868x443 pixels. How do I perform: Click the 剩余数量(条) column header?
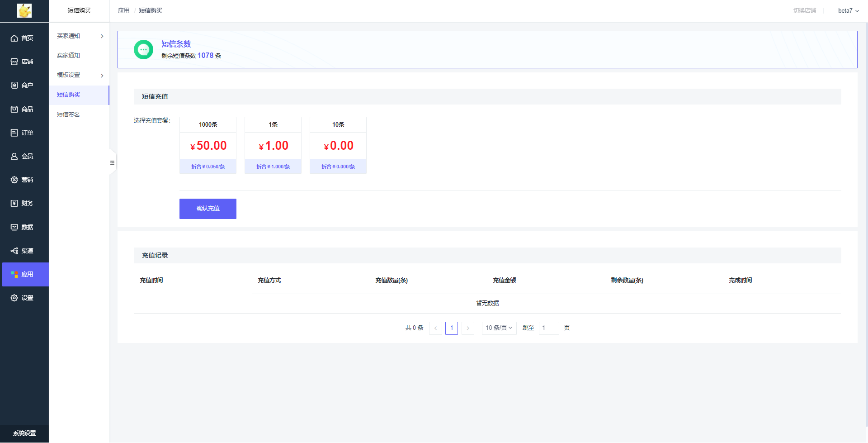tap(627, 281)
